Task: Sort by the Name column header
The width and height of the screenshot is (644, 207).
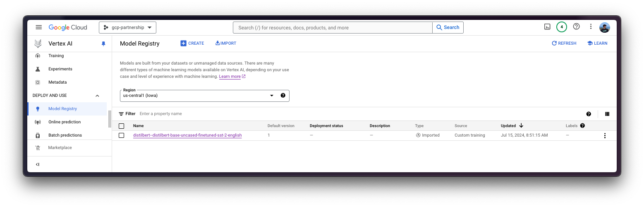Action: click(139, 126)
